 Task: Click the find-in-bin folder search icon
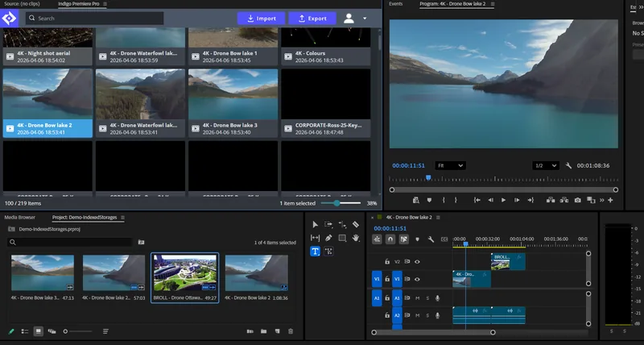[142, 242]
